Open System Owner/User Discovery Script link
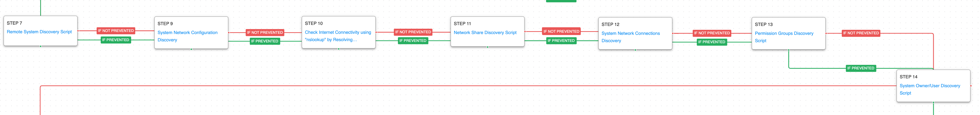The height and width of the screenshot is (115, 980). (929, 86)
